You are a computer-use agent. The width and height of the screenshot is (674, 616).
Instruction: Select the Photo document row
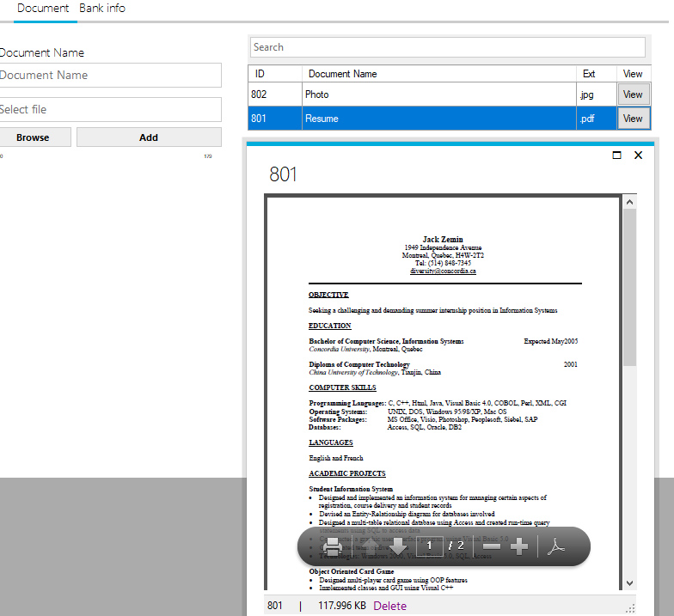(x=449, y=95)
